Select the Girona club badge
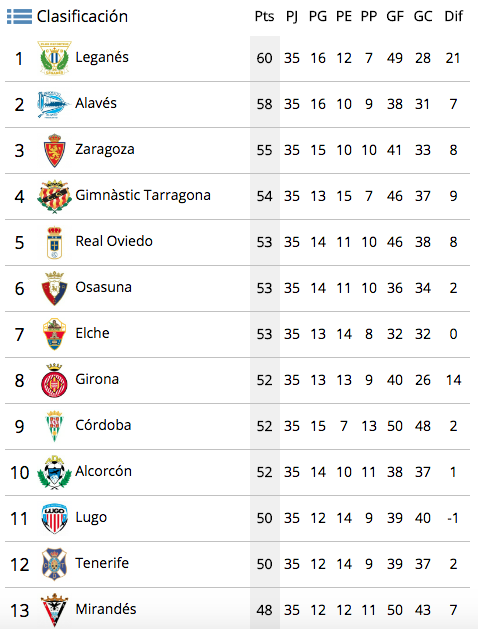This screenshot has height=629, width=478. coord(54,380)
